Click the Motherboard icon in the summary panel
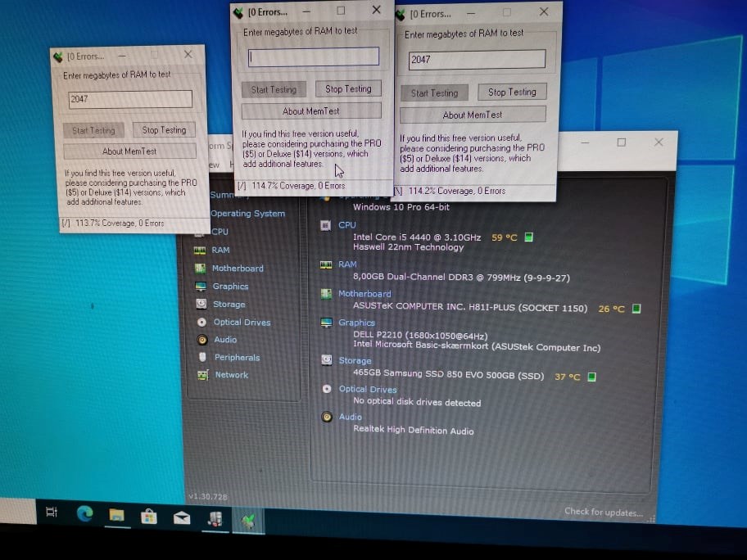The image size is (747, 560). point(326,294)
